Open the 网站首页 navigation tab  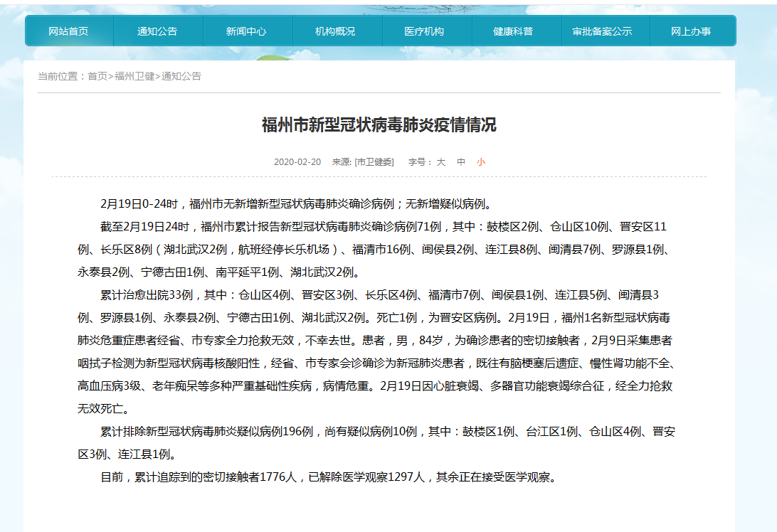69,31
